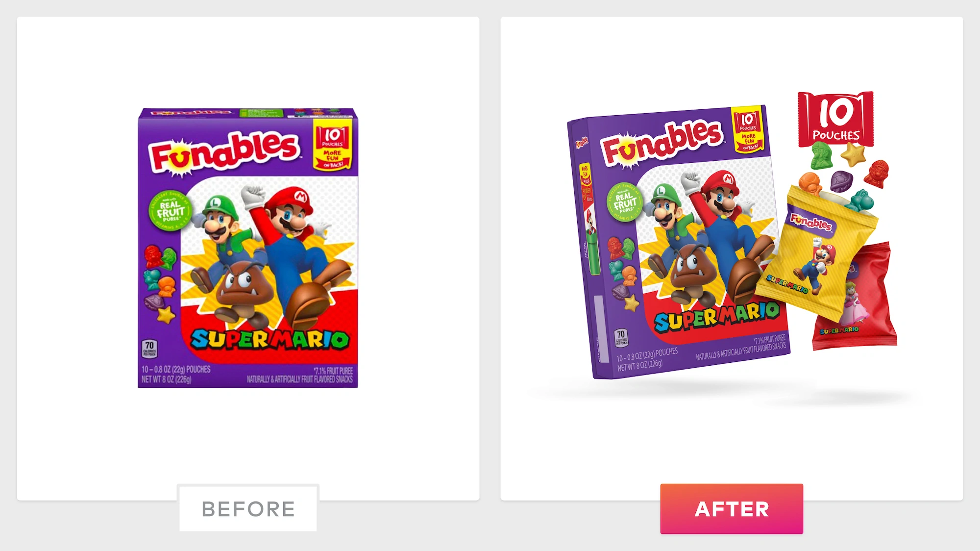980x551 pixels.
Task: Click the Funables logo on after box
Action: pos(662,142)
